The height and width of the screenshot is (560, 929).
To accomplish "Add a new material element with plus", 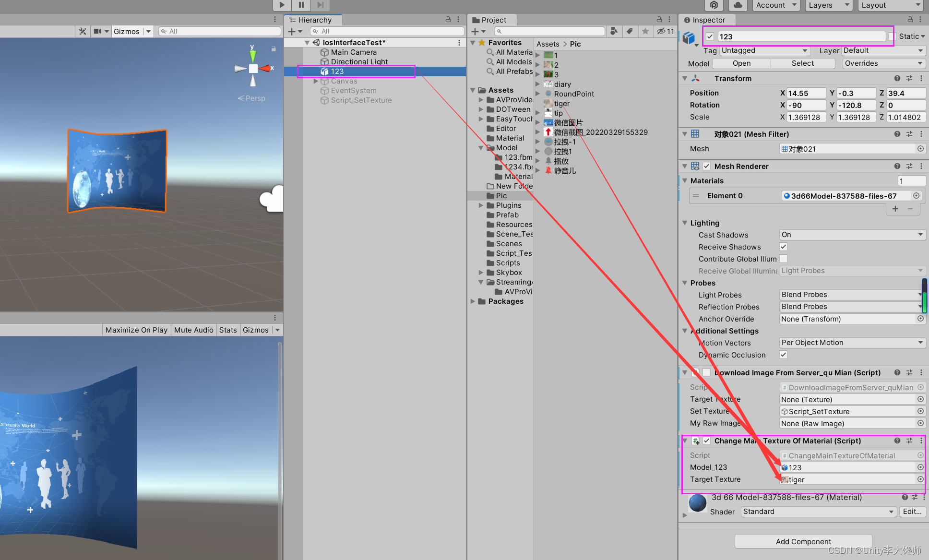I will point(895,208).
